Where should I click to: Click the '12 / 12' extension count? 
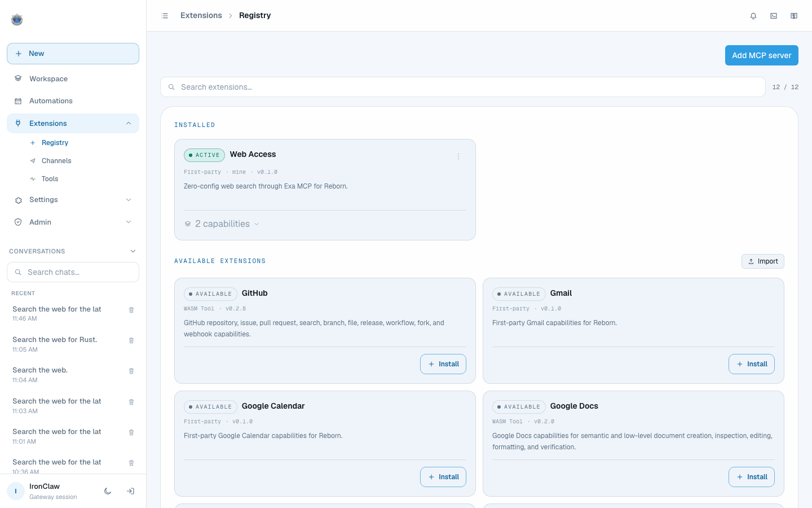(x=785, y=87)
